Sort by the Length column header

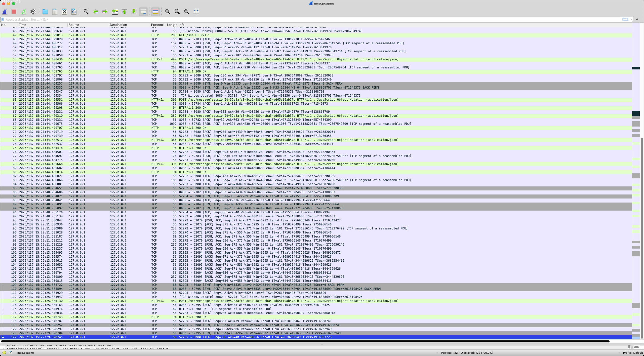tap(172, 25)
